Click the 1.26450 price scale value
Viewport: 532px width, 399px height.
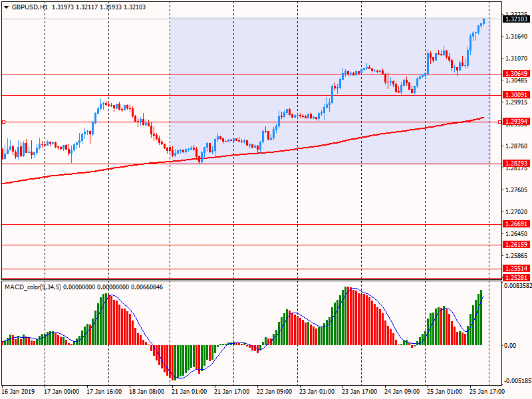coord(517,234)
